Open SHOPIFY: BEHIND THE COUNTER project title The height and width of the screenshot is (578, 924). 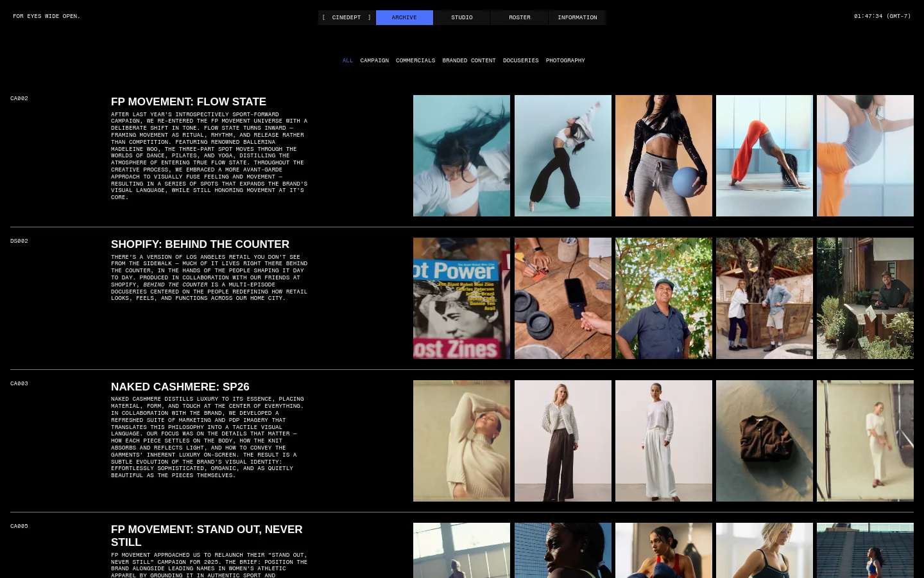pyautogui.click(x=200, y=244)
